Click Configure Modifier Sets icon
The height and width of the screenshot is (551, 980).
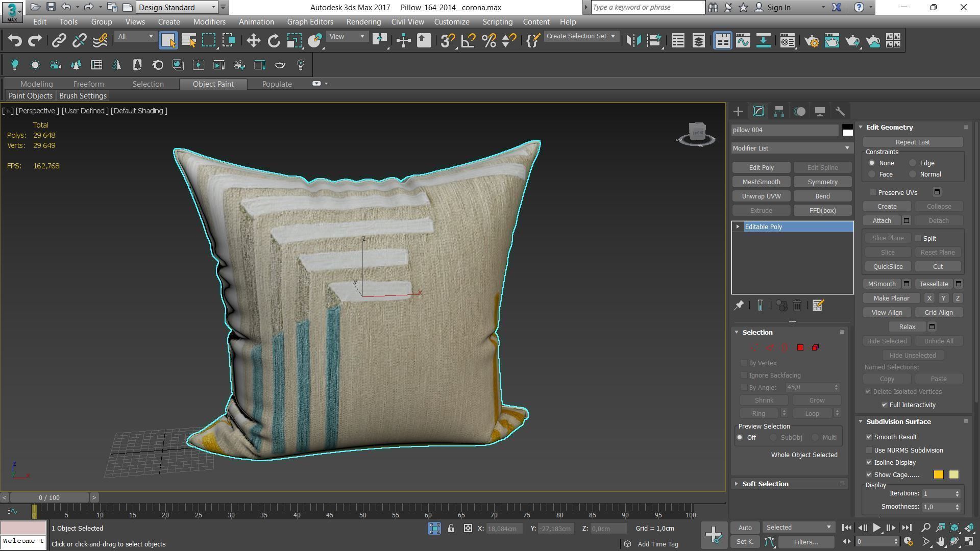click(818, 306)
